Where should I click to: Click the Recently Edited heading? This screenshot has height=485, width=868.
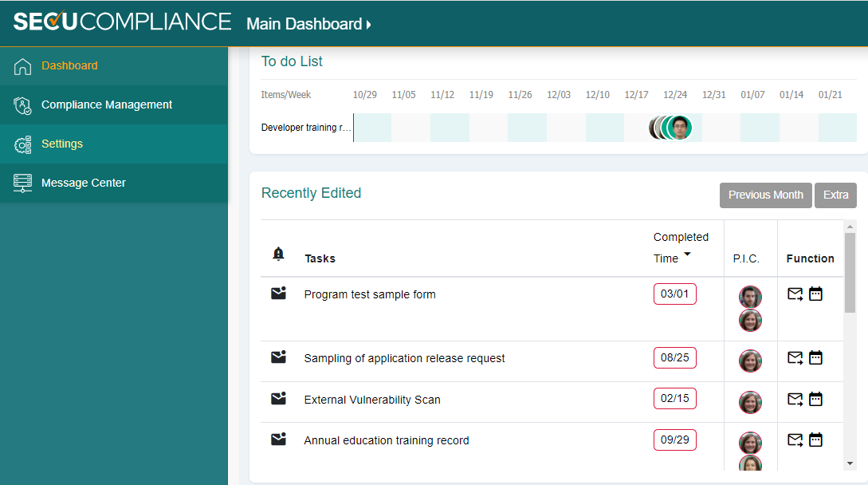(311, 193)
